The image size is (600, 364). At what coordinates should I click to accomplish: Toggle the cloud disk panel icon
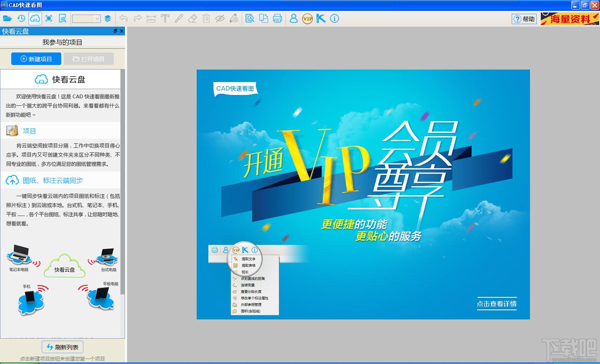tap(35, 18)
